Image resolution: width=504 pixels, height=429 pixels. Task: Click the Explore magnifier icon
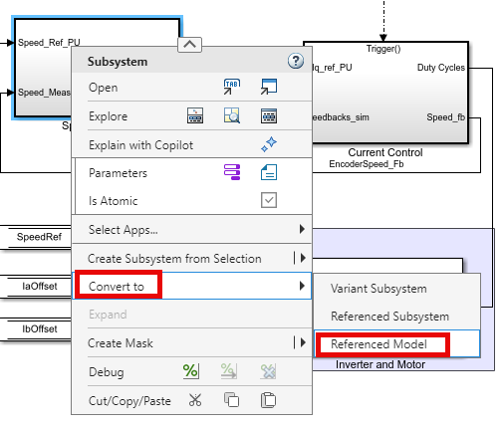coord(232,115)
